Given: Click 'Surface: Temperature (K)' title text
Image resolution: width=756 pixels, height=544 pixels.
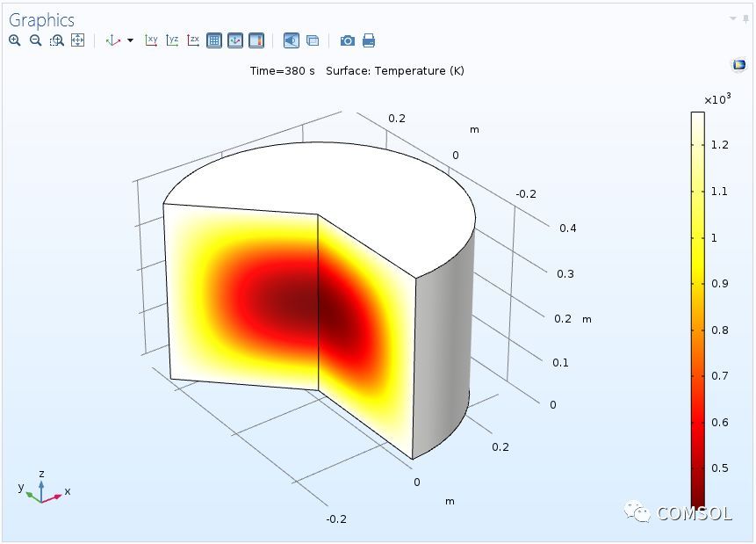Looking at the screenshot, I should coord(395,71).
